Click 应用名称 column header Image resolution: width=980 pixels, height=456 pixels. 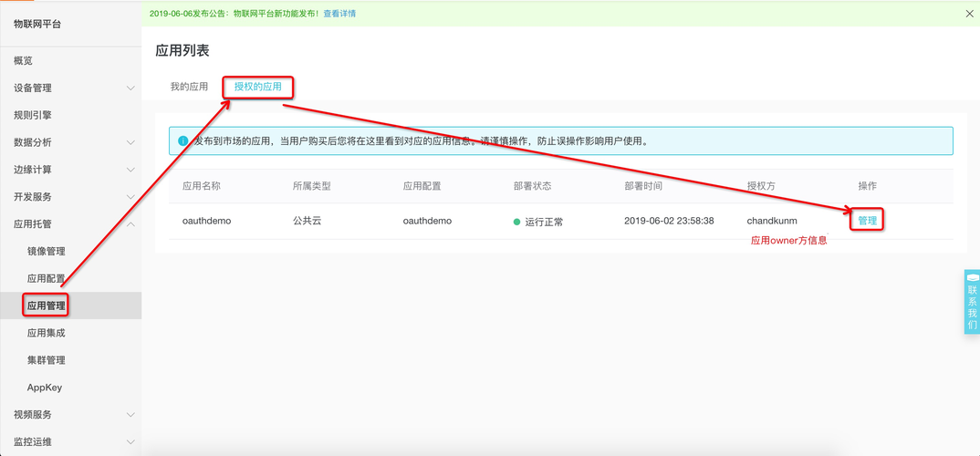pyautogui.click(x=202, y=186)
